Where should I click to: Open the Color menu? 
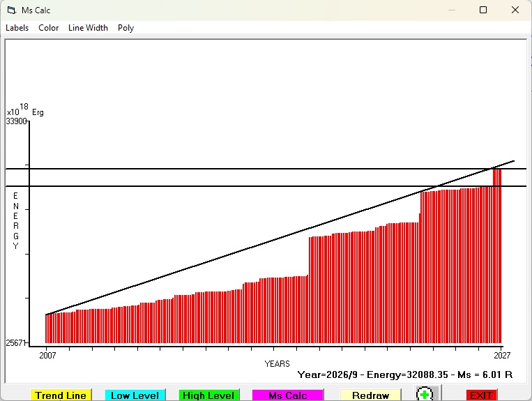[x=49, y=28]
